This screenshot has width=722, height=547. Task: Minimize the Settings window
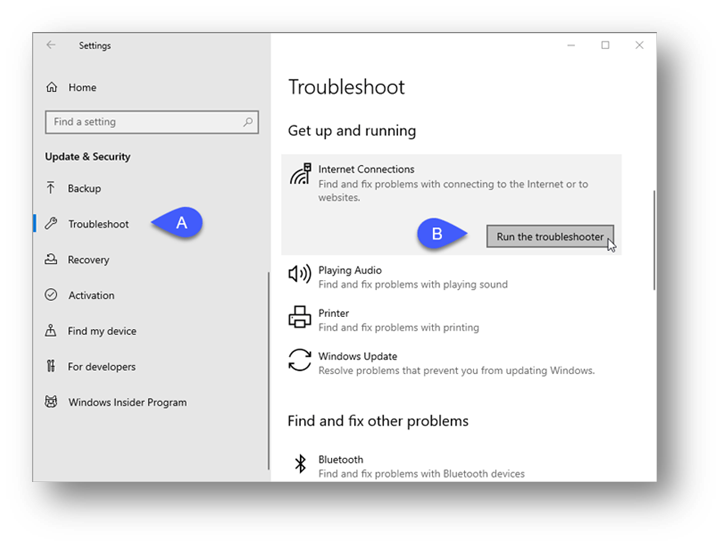pos(571,45)
